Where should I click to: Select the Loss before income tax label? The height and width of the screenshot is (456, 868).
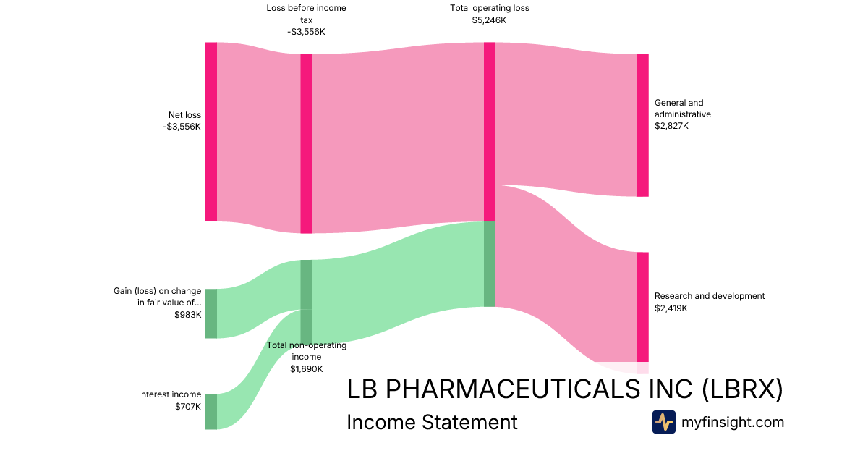pyautogui.click(x=306, y=20)
